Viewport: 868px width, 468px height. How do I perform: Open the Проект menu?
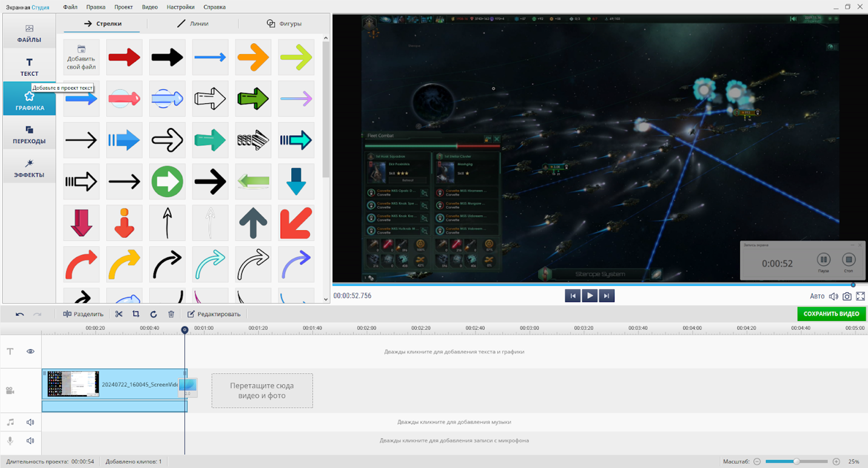(x=123, y=7)
